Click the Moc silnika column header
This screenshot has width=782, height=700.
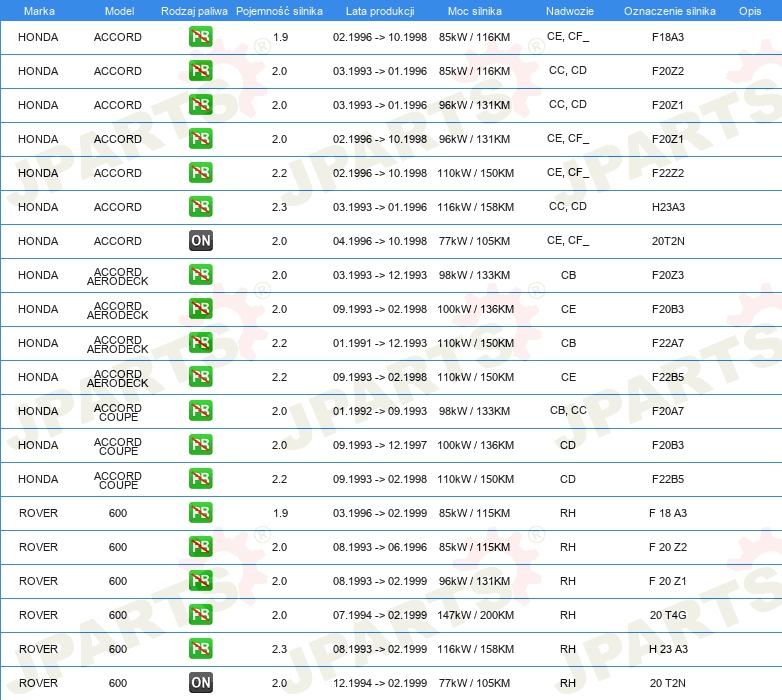click(475, 10)
